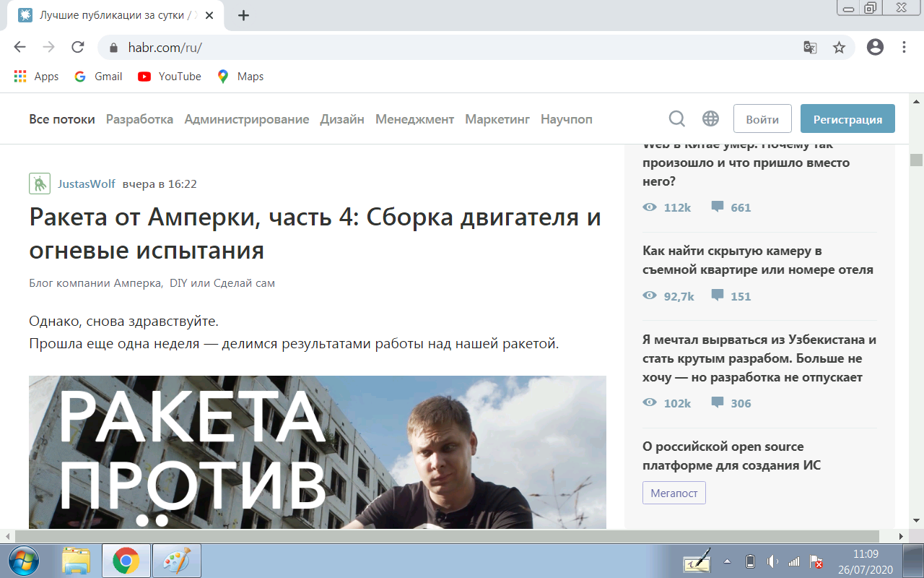Click the language globe icon
This screenshot has width=924, height=578.
710,118
